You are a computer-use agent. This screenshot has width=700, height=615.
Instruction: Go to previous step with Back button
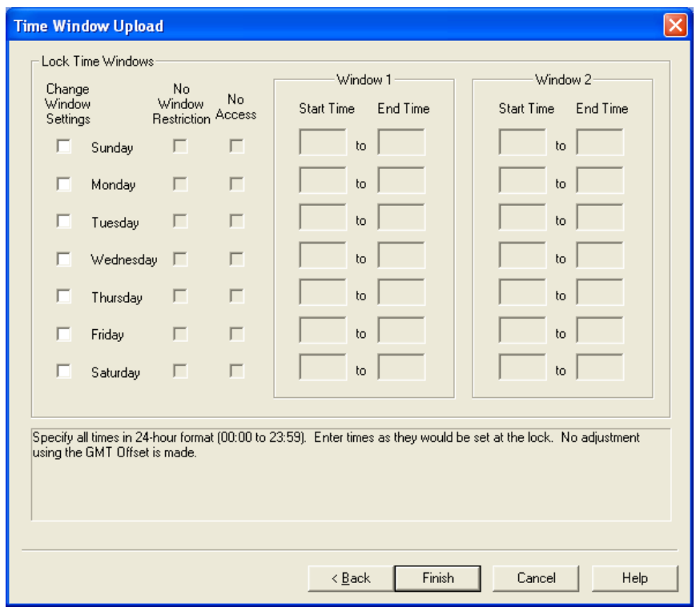click(x=351, y=578)
